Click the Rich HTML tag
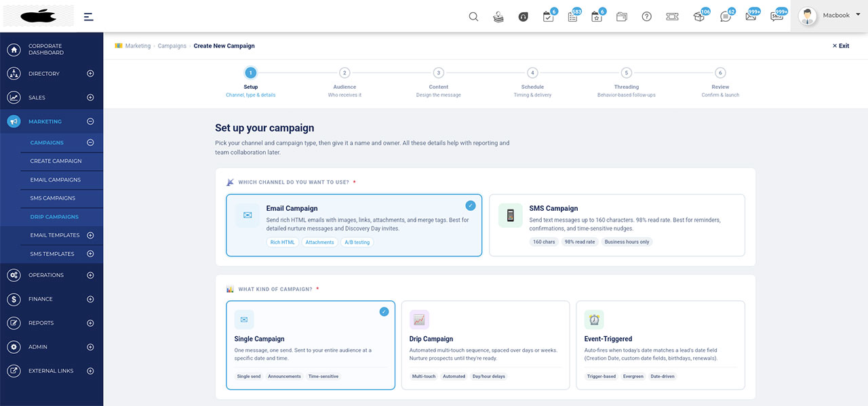 point(283,242)
